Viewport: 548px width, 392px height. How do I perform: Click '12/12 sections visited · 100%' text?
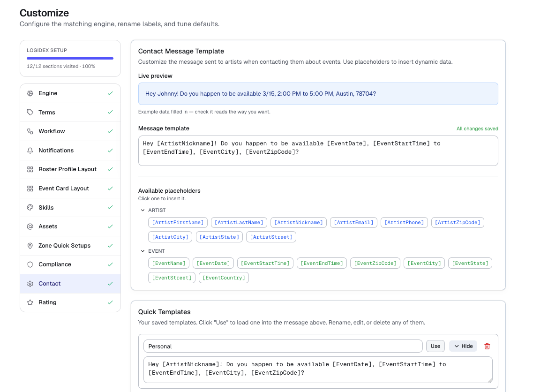pos(61,67)
